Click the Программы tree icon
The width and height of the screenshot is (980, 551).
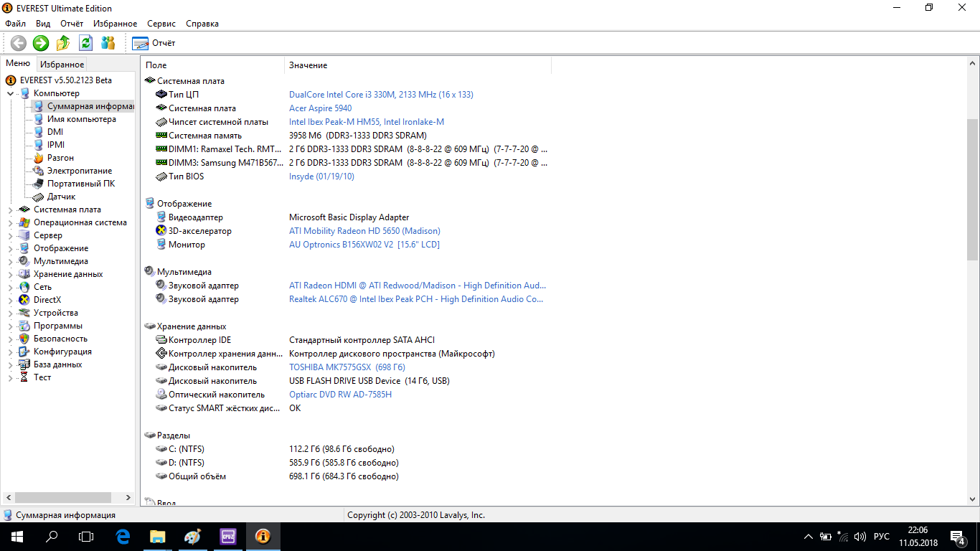point(24,326)
